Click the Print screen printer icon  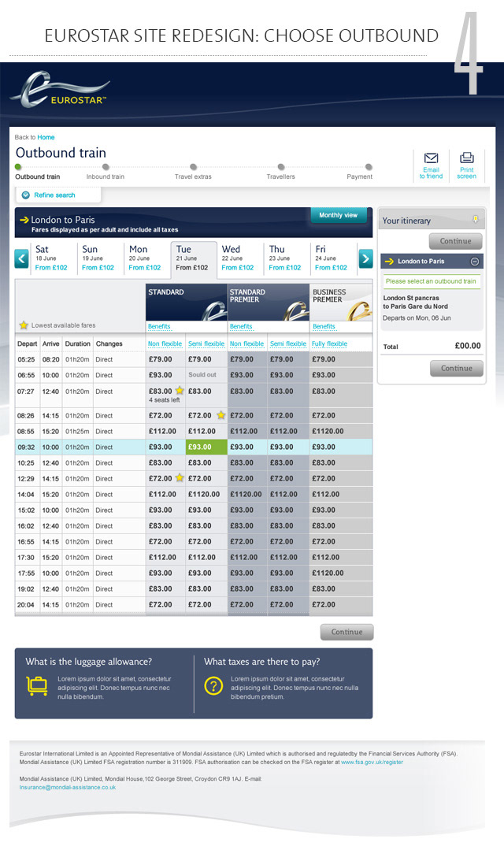467,158
